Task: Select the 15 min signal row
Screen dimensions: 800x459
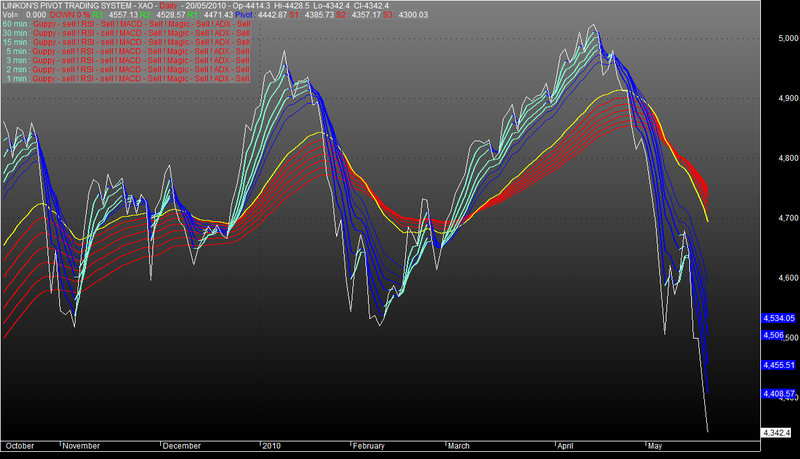Action: (126, 42)
